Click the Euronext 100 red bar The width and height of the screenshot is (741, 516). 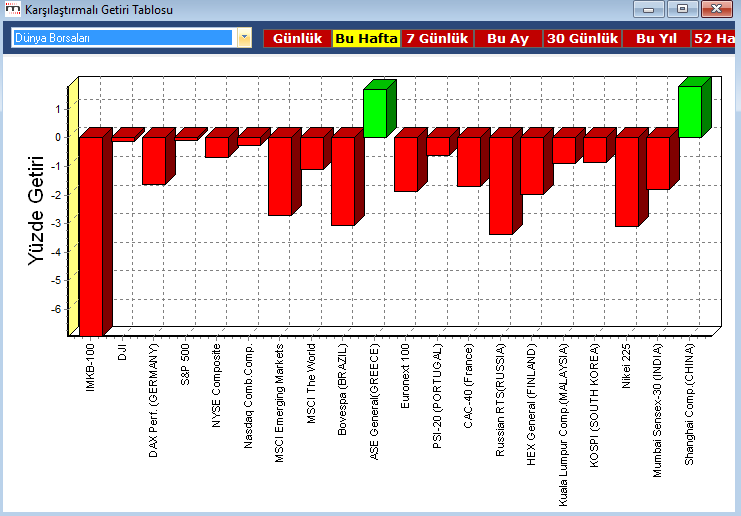[406, 164]
